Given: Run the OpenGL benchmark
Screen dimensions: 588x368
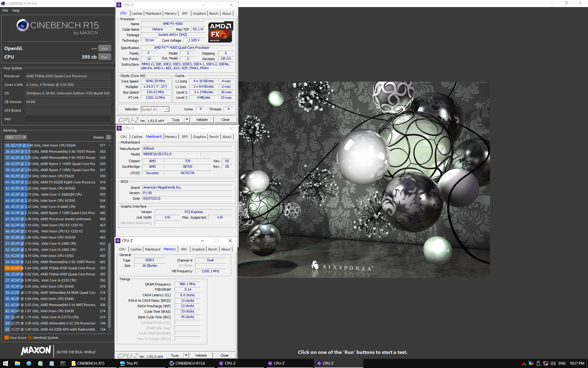Looking at the screenshot, I should coord(105,48).
